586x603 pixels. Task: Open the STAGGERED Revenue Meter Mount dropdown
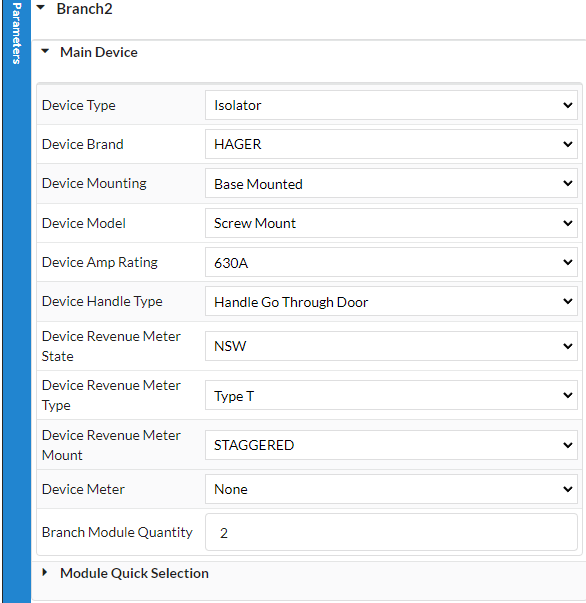click(x=391, y=445)
